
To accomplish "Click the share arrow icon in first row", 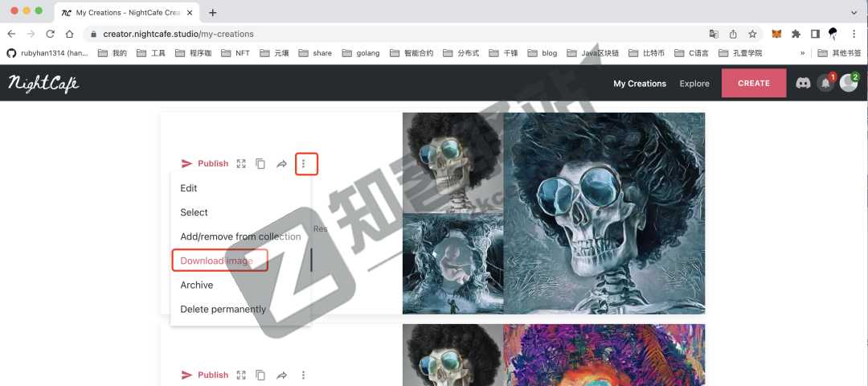I will pos(282,164).
